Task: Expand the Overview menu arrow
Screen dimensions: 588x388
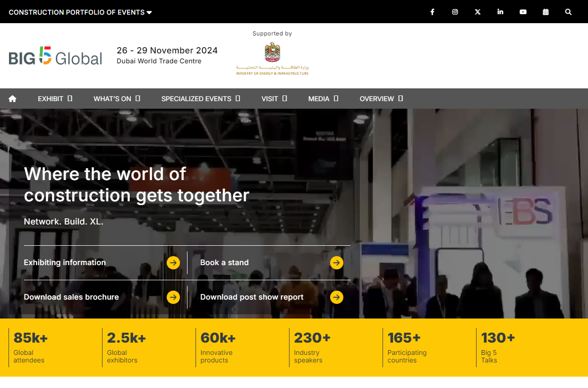Action: coord(401,98)
